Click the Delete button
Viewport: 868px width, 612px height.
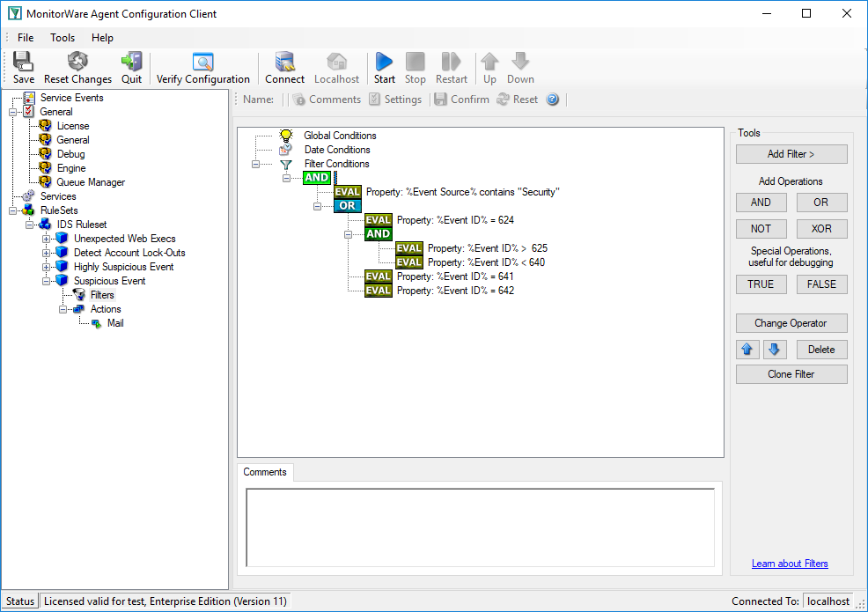(821, 350)
